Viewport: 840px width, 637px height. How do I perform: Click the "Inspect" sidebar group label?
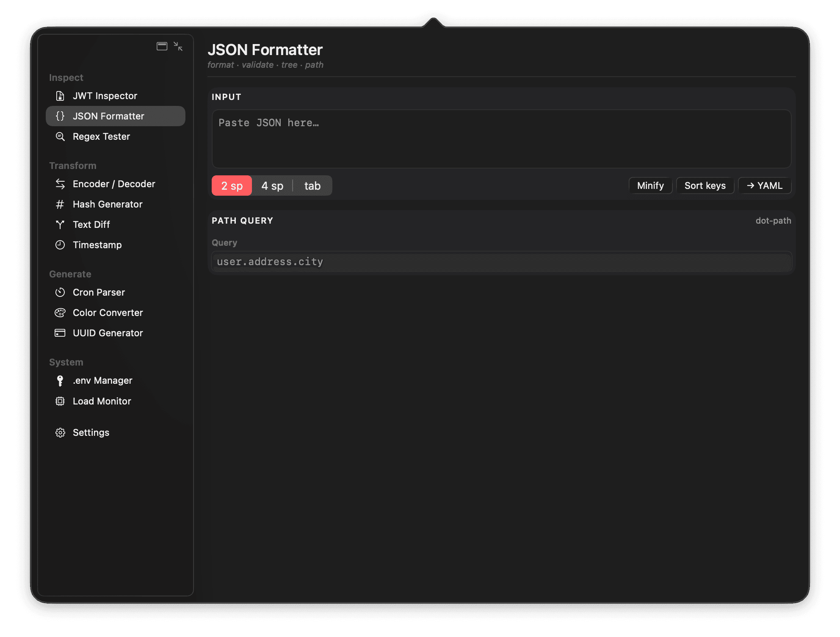(66, 78)
